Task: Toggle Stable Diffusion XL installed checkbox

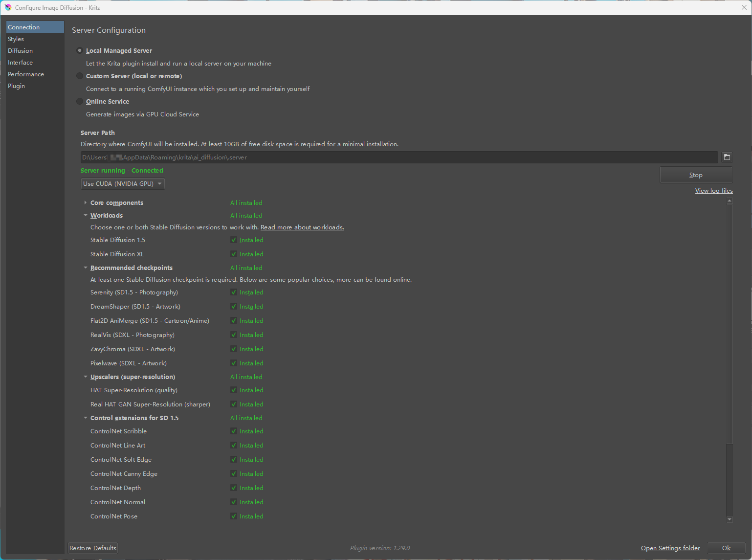Action: click(x=234, y=254)
